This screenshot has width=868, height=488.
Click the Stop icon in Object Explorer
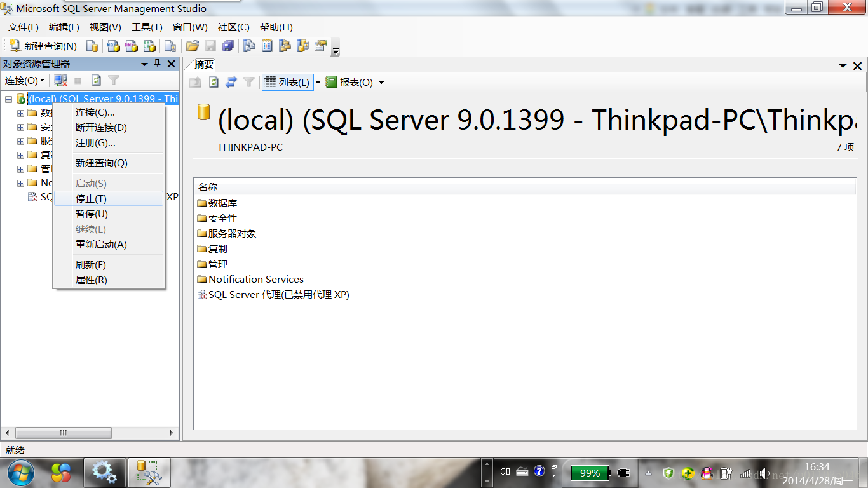point(78,81)
